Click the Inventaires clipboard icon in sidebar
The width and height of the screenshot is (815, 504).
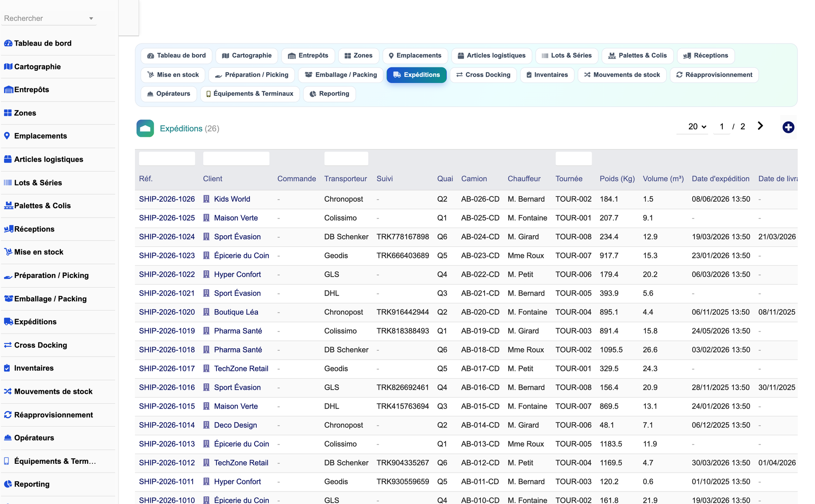(x=7, y=368)
